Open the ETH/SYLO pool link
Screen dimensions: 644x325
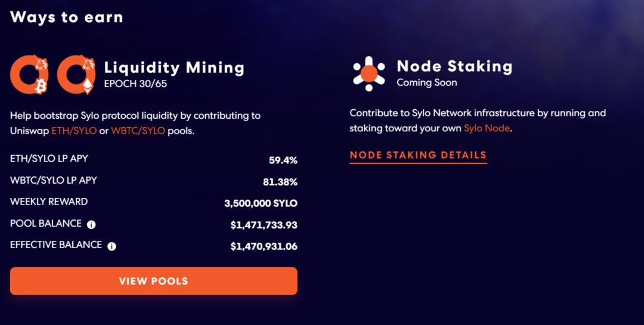coord(74,131)
